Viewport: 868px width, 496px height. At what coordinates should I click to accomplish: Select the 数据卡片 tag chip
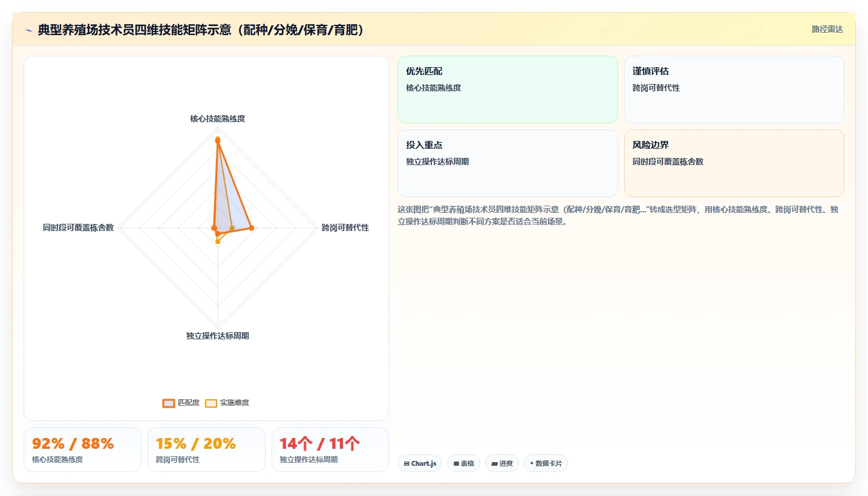[546, 463]
